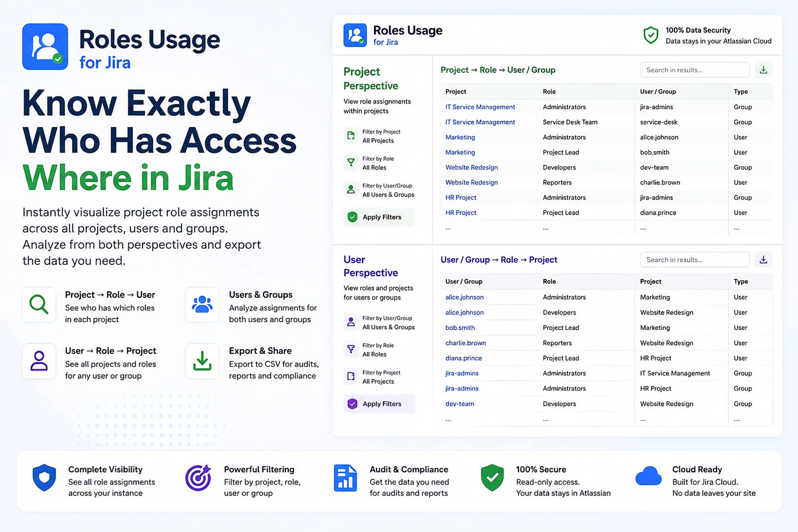Click the large Roles Usage logo icon

[x=46, y=47]
